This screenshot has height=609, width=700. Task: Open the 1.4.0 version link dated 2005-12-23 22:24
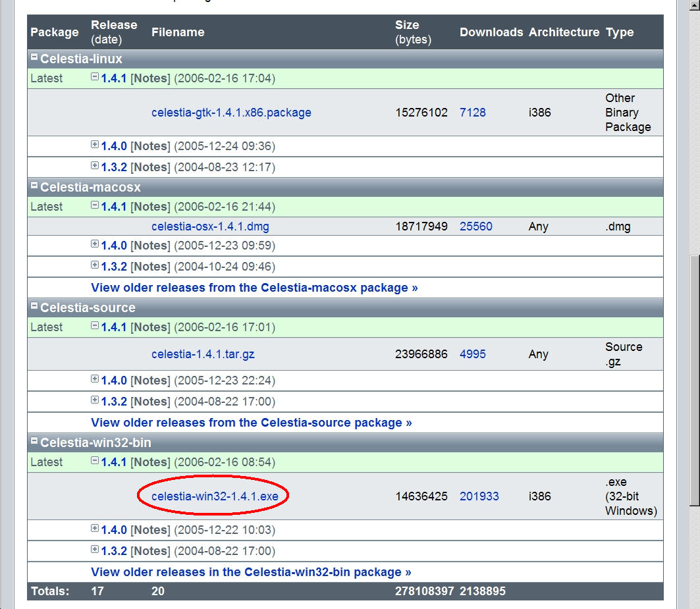tap(114, 381)
